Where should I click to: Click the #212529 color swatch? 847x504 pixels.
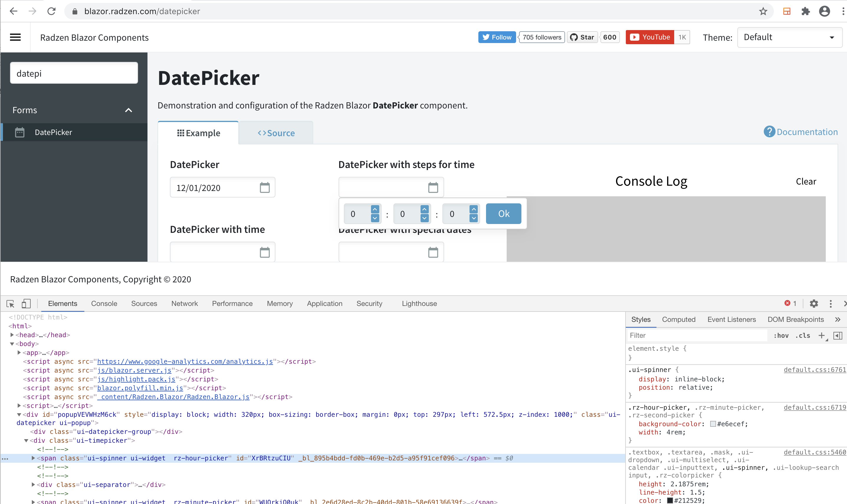[670, 500]
